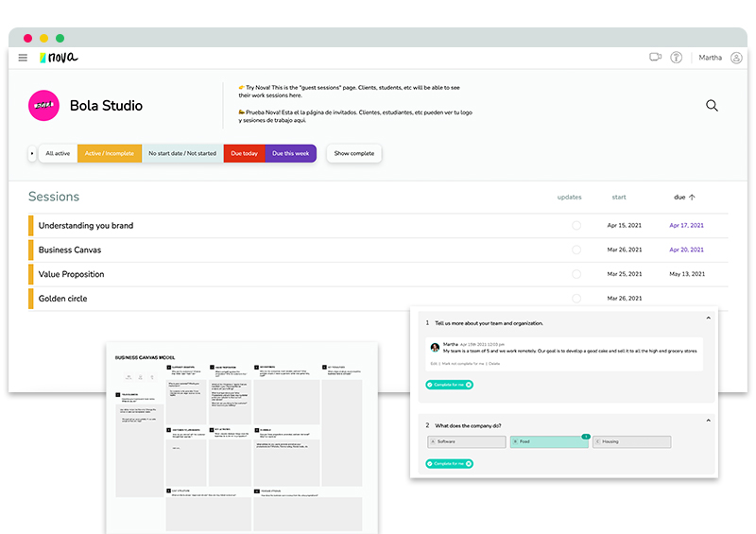Click the count badge on Food option

tap(586, 436)
